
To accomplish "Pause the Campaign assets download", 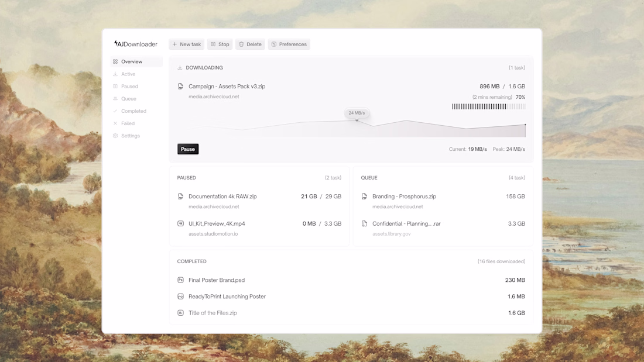I will (188, 149).
